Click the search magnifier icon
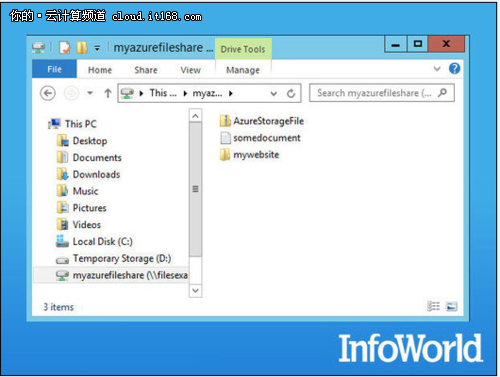This screenshot has width=500, height=377. click(x=442, y=93)
